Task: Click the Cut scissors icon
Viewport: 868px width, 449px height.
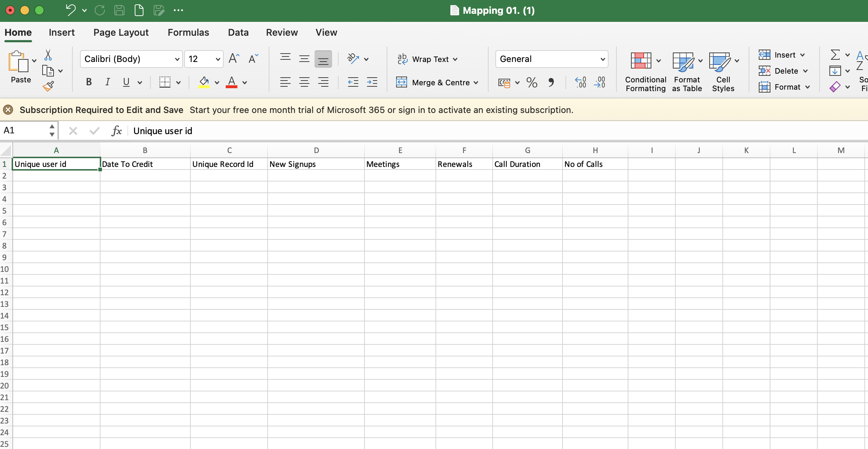Action: click(48, 55)
